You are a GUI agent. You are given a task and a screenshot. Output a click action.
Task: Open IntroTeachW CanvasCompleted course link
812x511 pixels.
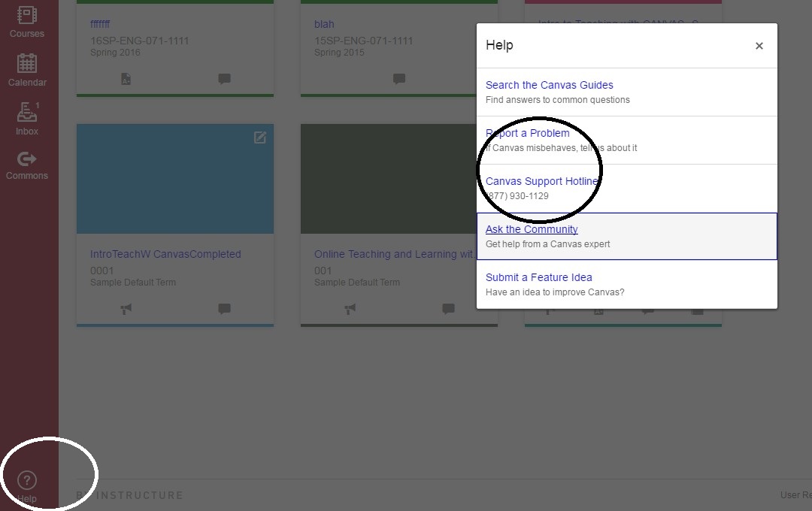(x=165, y=254)
